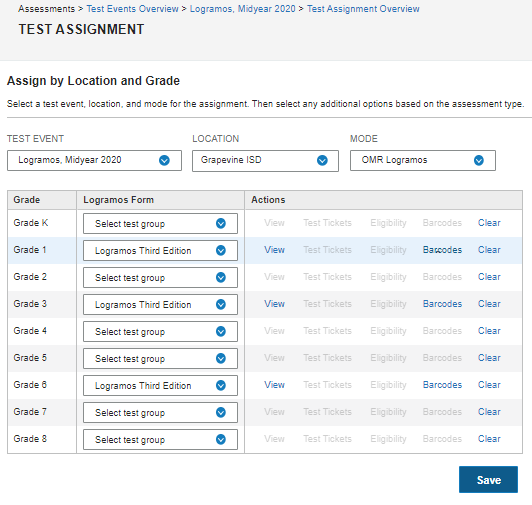Open Grade 8 test group dropdown
The image size is (532, 505).
pos(160,439)
